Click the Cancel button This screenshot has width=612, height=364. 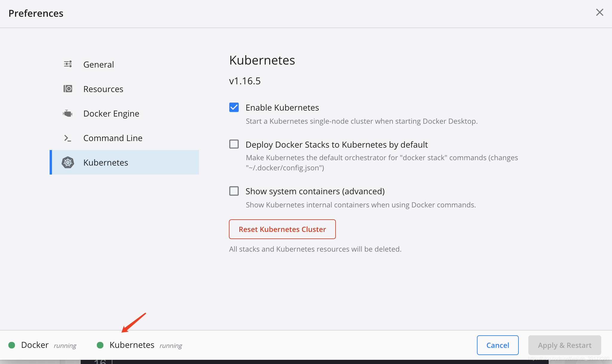coord(498,345)
